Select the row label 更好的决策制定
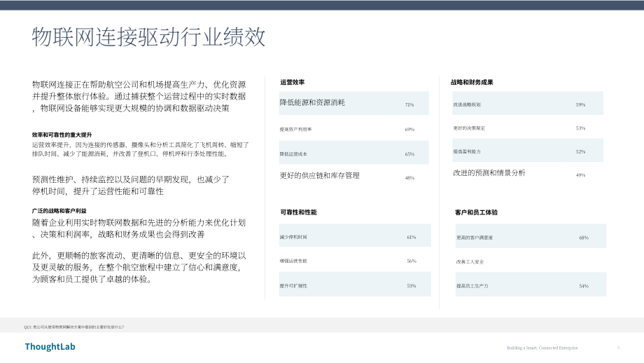644x363 pixels. (469, 128)
